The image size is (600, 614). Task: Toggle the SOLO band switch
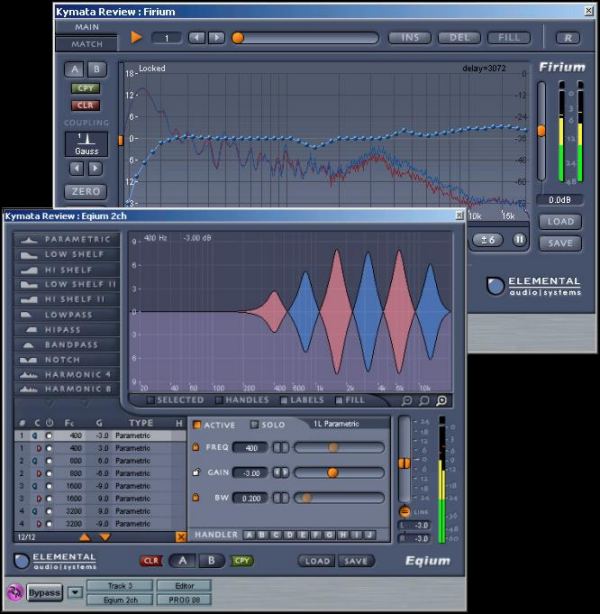tap(255, 424)
